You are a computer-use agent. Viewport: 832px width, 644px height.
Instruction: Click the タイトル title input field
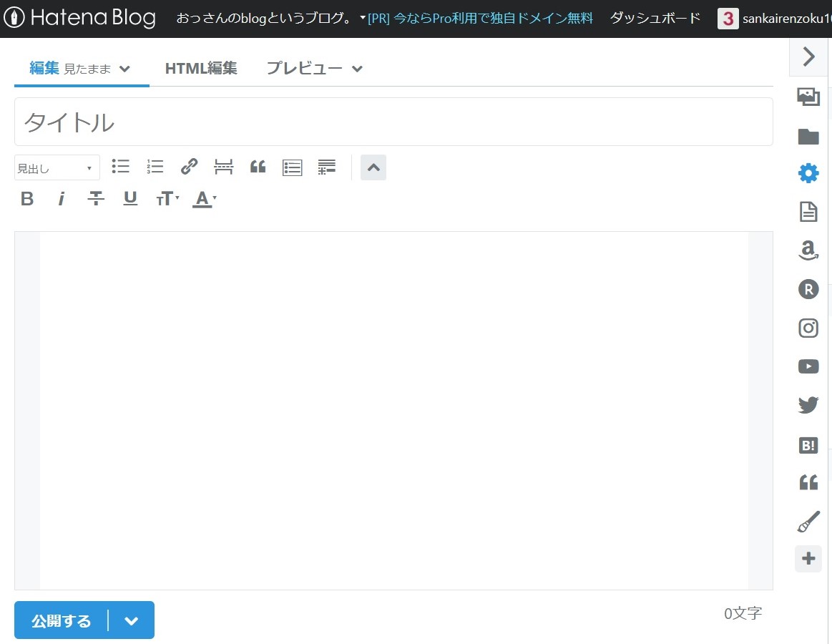point(393,122)
